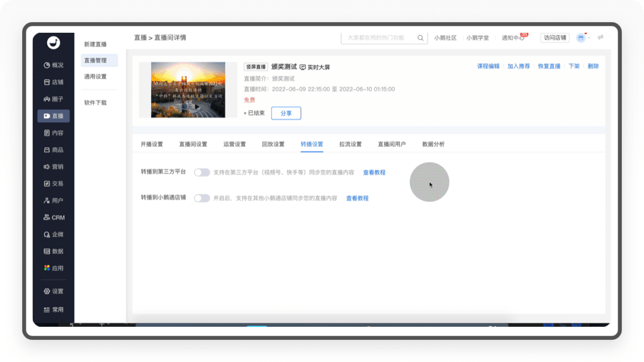Open the 营销 marketing section
644x362 pixels.
point(53,166)
